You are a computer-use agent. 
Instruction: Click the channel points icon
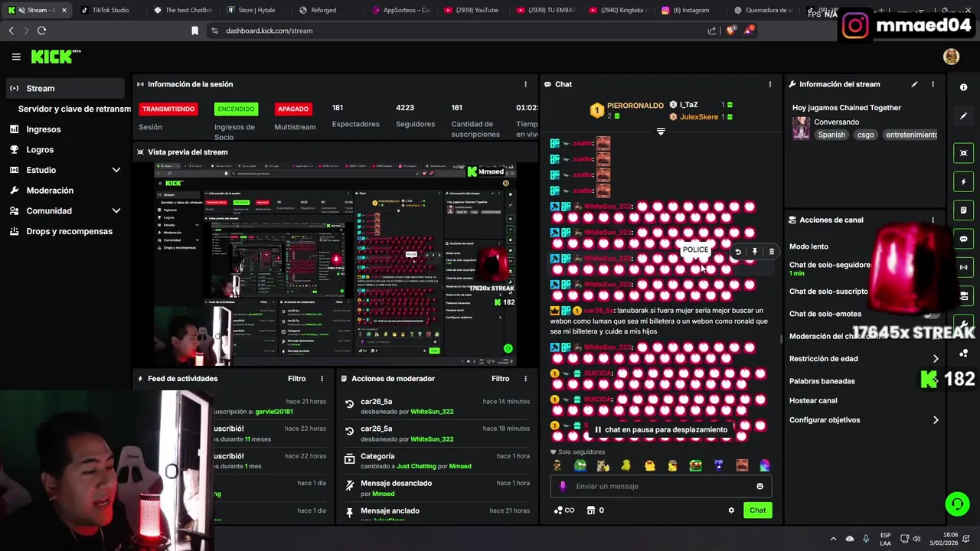pos(558,510)
